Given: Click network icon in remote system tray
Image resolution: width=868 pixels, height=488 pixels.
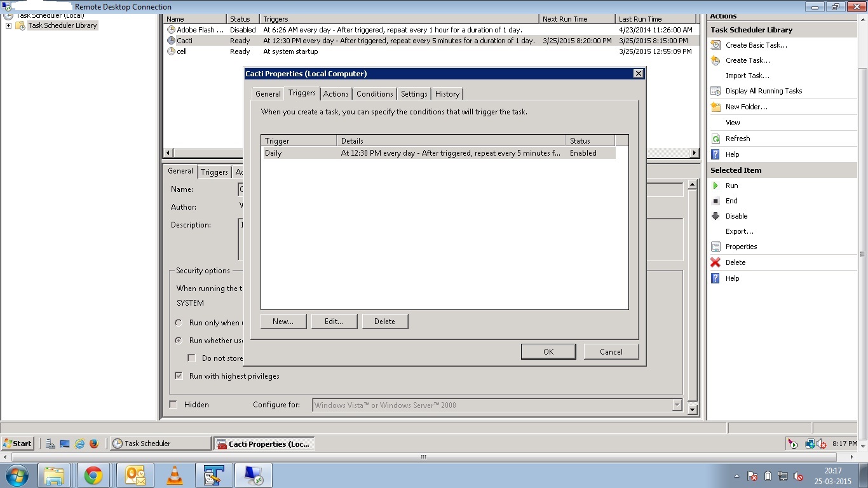Looking at the screenshot, I should coord(810,444).
